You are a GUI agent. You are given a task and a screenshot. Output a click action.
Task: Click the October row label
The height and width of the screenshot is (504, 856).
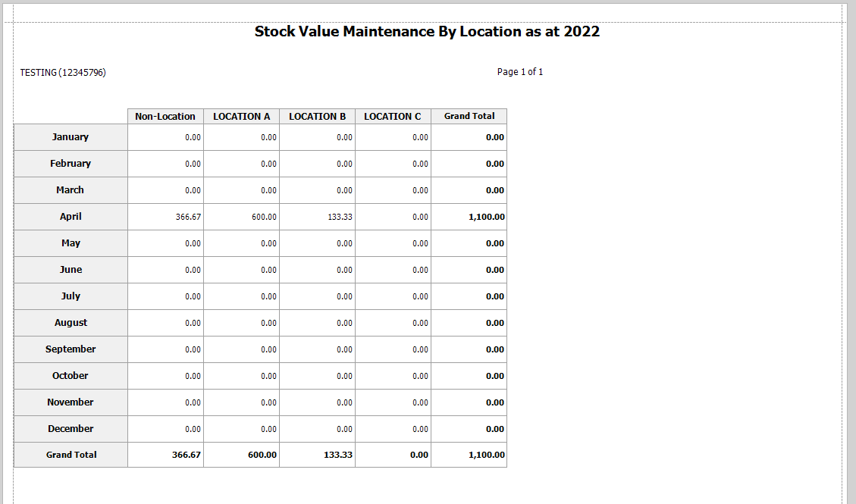(71, 376)
